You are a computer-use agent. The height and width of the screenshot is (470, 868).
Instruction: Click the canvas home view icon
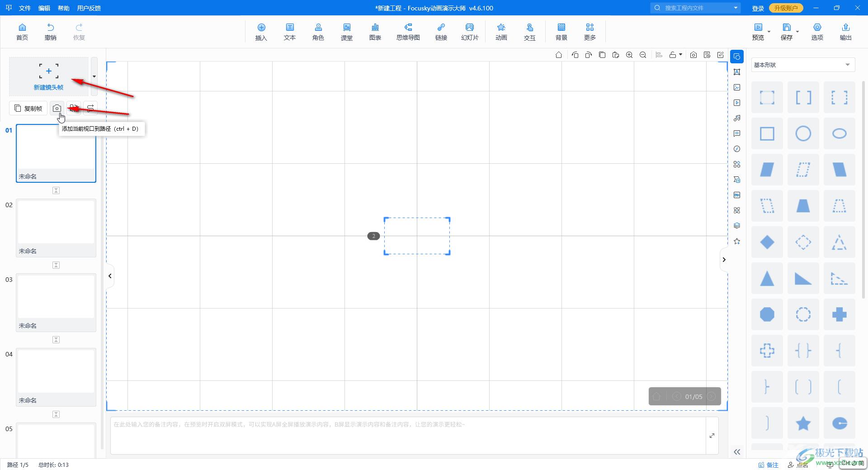click(x=559, y=55)
